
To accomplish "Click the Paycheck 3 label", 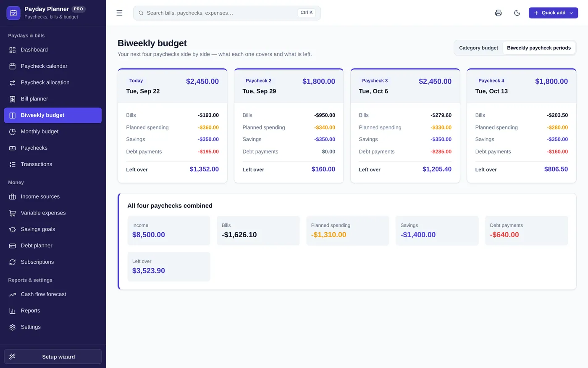I will pos(375,81).
